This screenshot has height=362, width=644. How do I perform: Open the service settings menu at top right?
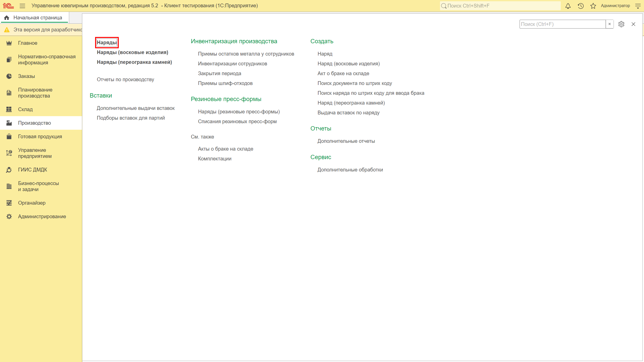[638, 6]
